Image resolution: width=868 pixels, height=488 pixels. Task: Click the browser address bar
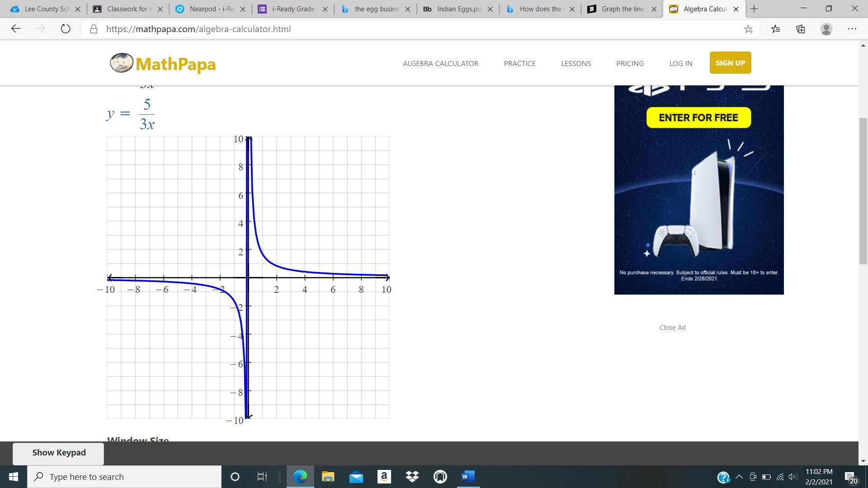[x=407, y=29]
